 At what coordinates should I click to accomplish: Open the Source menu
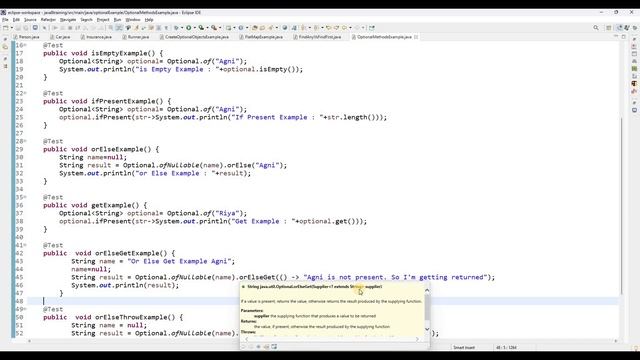click(x=30, y=20)
